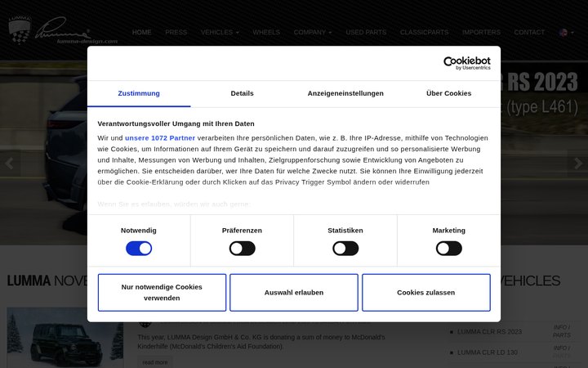588x368 pixels.
Task: Enable the Marketing cookie switch
Action: click(x=449, y=249)
